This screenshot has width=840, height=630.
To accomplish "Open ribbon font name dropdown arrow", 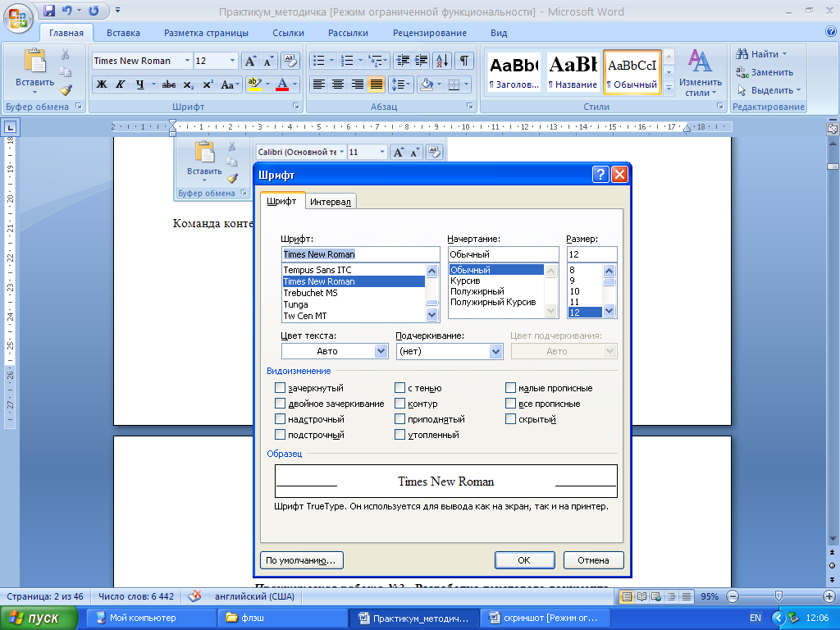I will [187, 61].
